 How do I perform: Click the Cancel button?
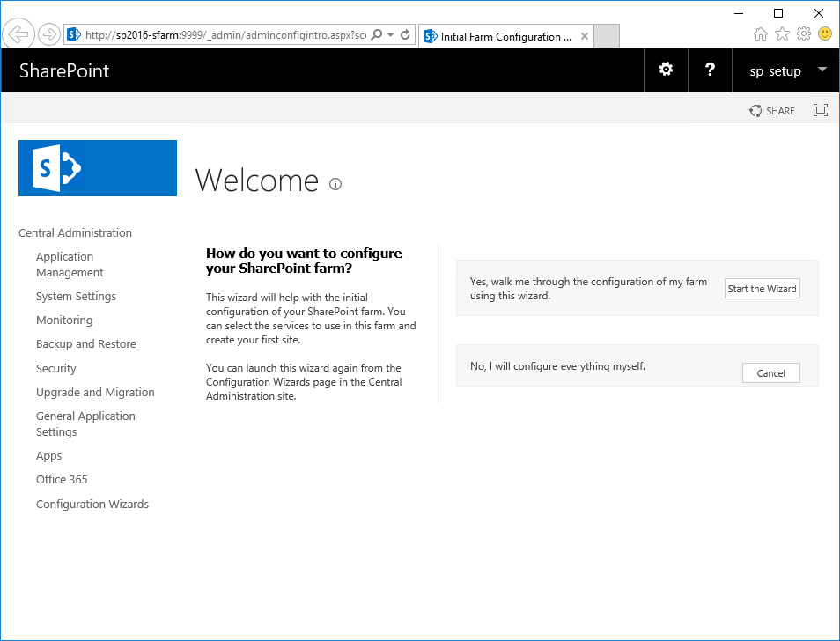tap(771, 373)
